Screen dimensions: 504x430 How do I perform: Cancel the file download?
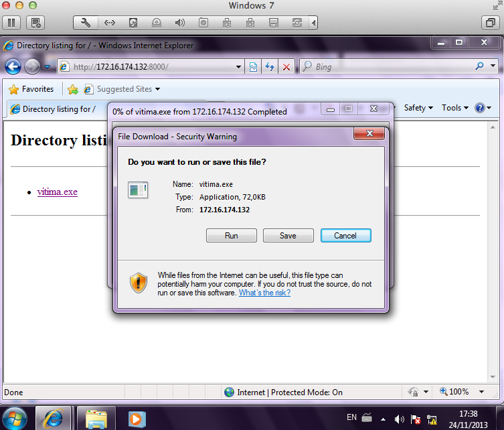(x=345, y=236)
